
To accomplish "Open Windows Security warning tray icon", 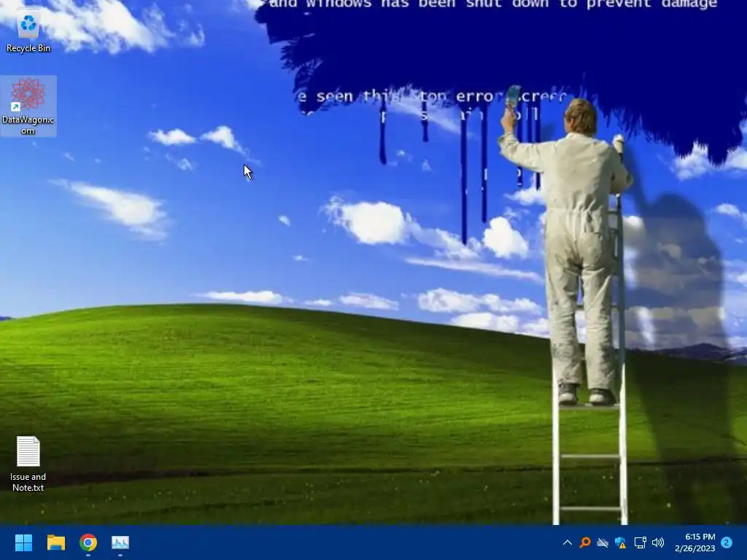I will [x=621, y=542].
